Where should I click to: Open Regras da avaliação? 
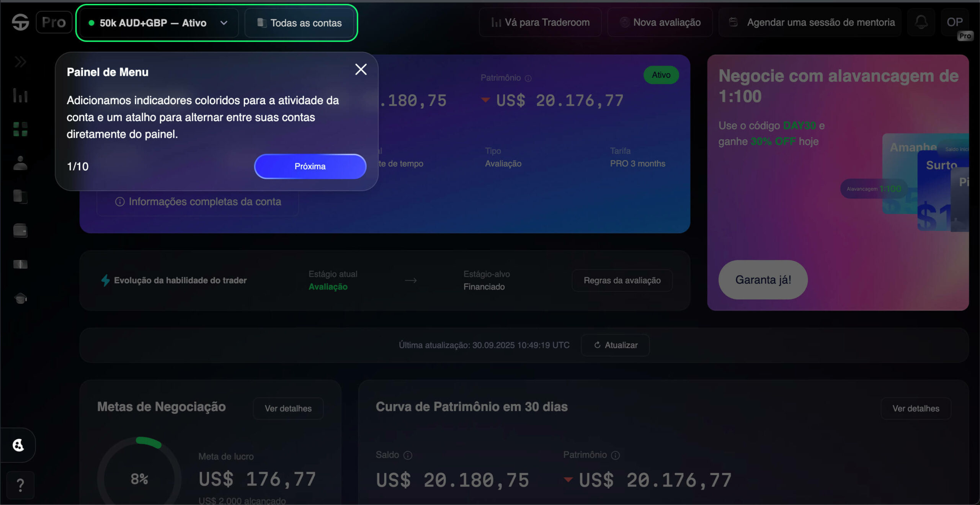622,280
